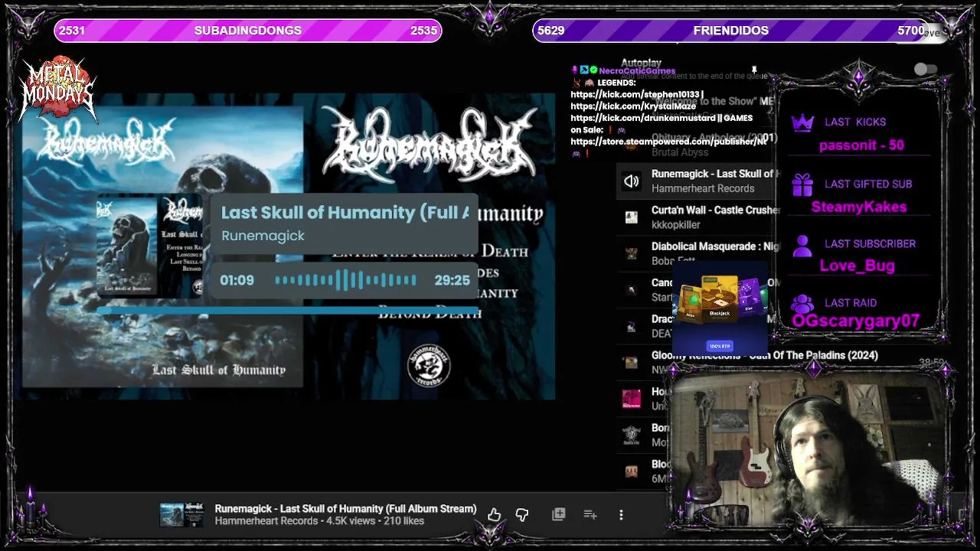The height and width of the screenshot is (551, 980).
Task: Click the elapsed time 01:09 in overlay
Action: [x=237, y=281]
